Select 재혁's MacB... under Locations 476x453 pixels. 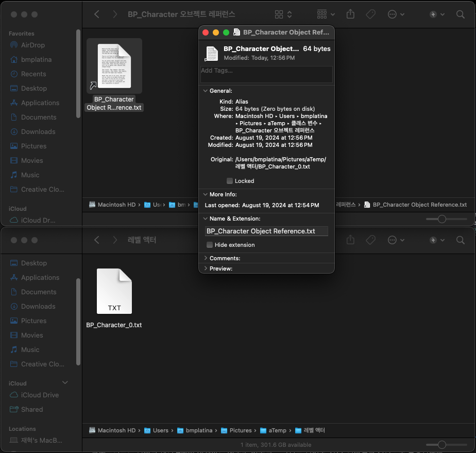pyautogui.click(x=42, y=440)
